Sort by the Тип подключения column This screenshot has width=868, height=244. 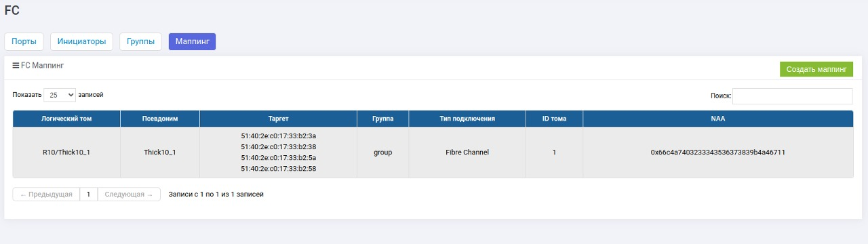[467, 119]
